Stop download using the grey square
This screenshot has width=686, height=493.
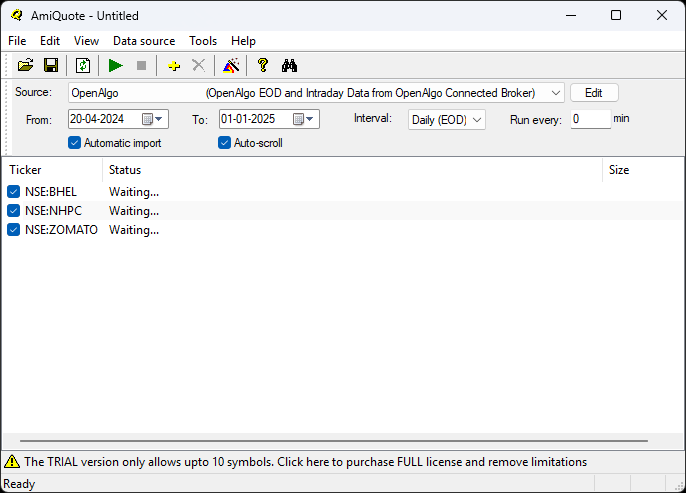coord(141,66)
